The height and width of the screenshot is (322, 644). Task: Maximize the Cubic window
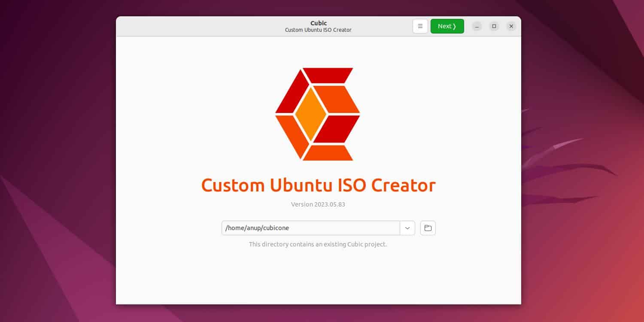coord(494,26)
